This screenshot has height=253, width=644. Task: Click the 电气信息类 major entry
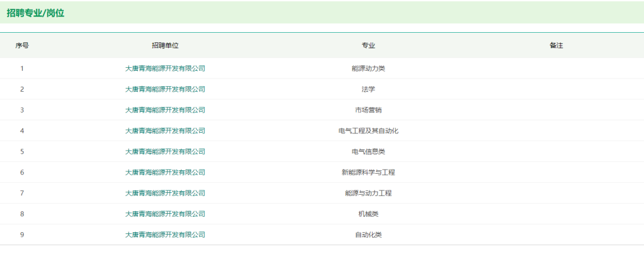point(368,152)
